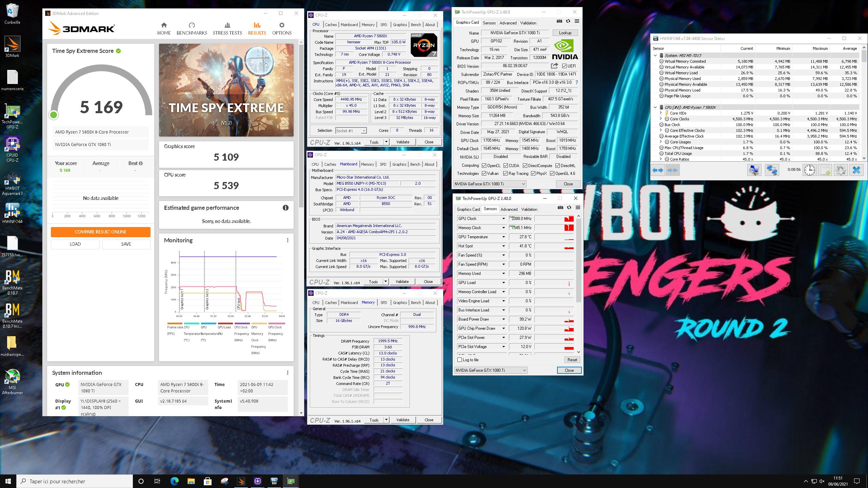Click HWiNFO reset clock icon
Image resolution: width=868 pixels, height=488 pixels.
click(810, 170)
